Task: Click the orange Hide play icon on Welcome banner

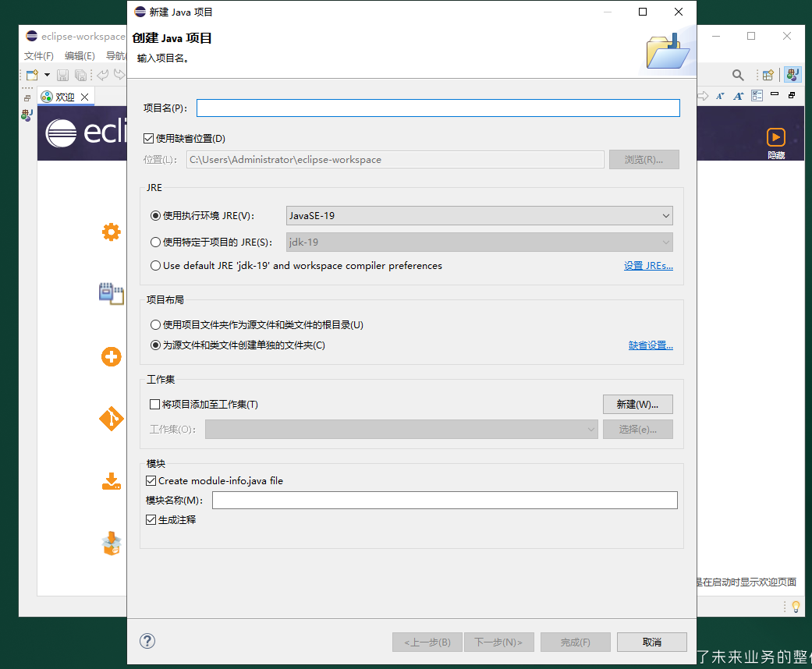Action: point(776,137)
